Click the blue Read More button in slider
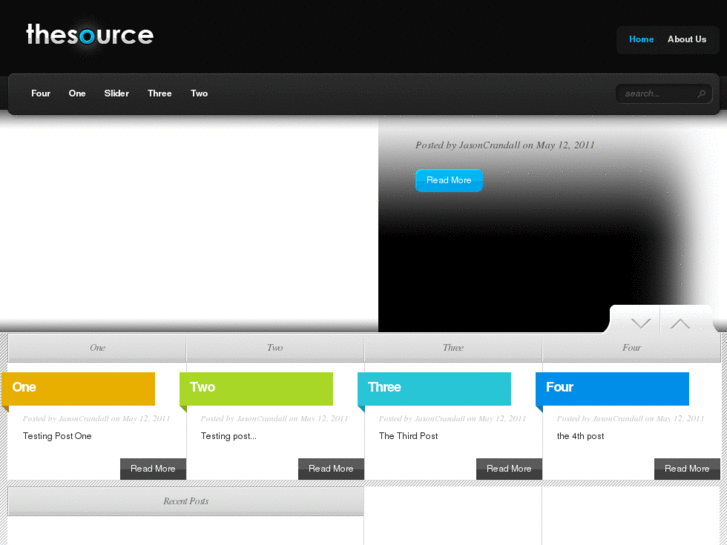 click(449, 180)
